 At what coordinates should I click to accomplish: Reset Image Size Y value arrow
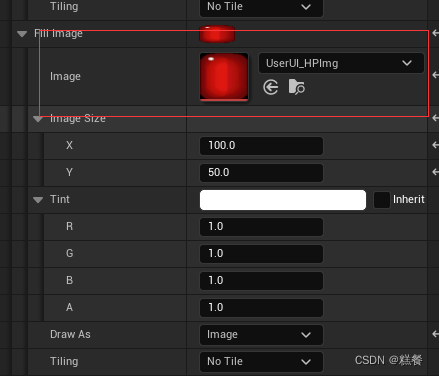(435, 172)
